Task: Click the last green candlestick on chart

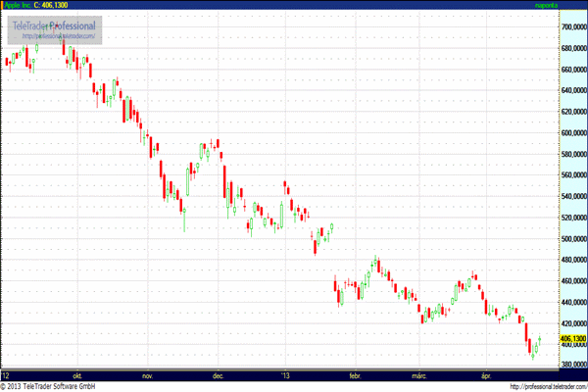Action: [x=539, y=343]
